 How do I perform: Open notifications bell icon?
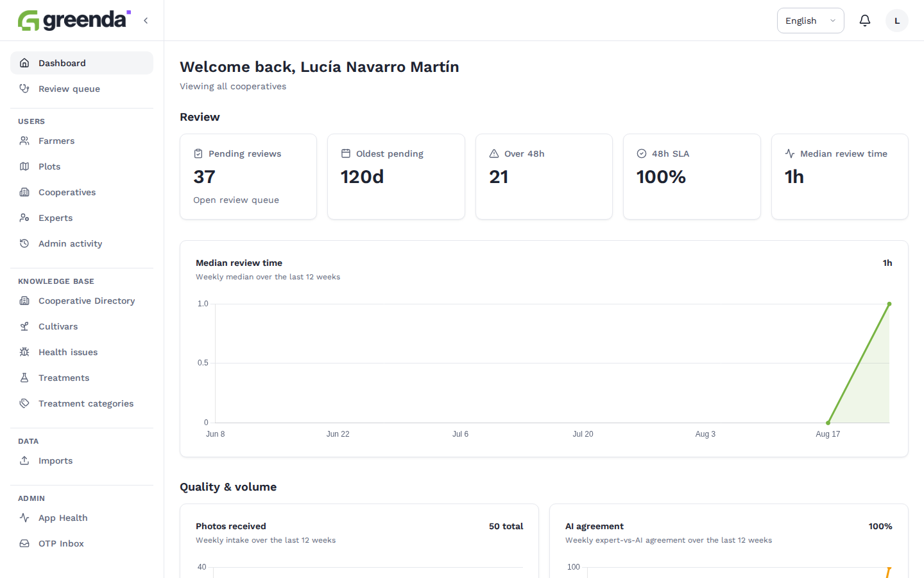865,21
